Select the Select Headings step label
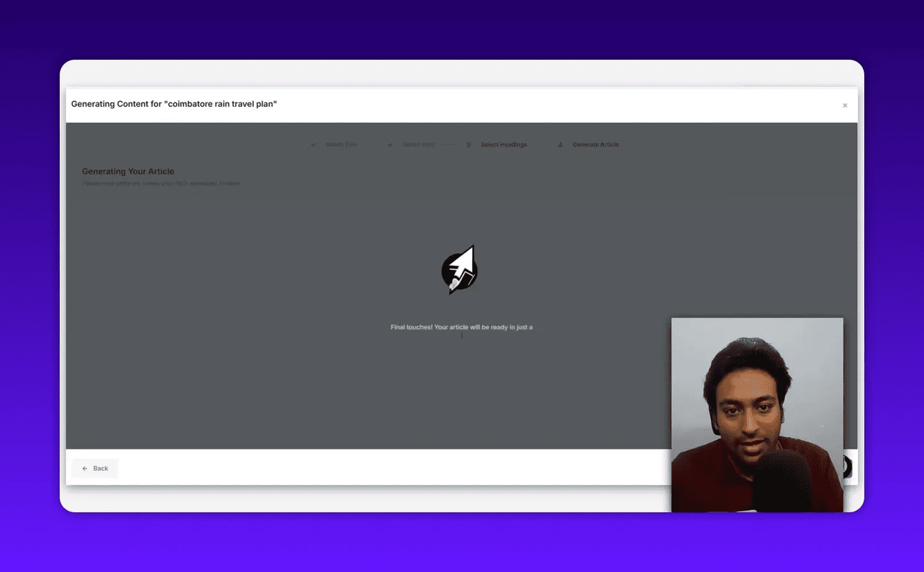The width and height of the screenshot is (924, 572). coord(503,145)
